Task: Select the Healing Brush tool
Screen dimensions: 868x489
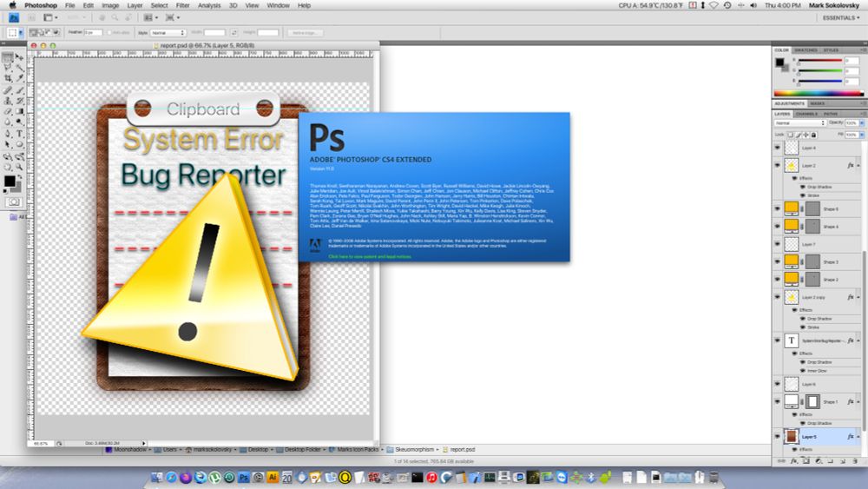Action: [x=8, y=90]
